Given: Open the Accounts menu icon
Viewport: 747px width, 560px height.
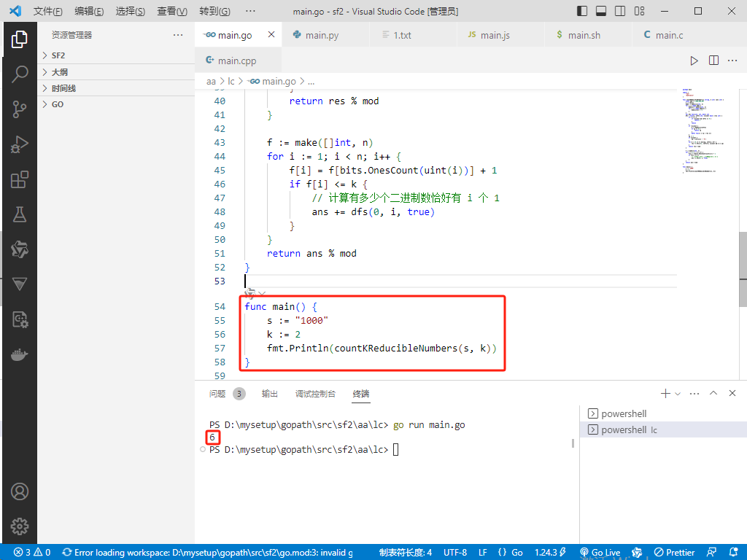Looking at the screenshot, I should click(20, 491).
